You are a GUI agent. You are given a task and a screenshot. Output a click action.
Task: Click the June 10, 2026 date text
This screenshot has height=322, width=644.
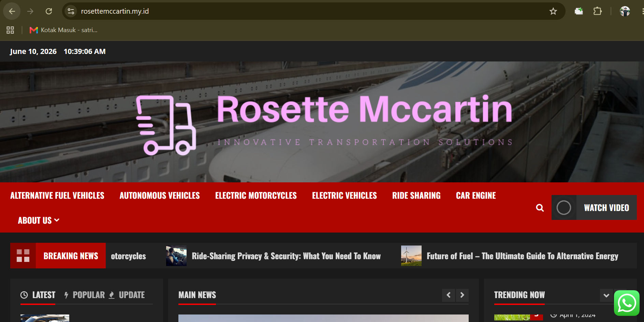tap(33, 52)
